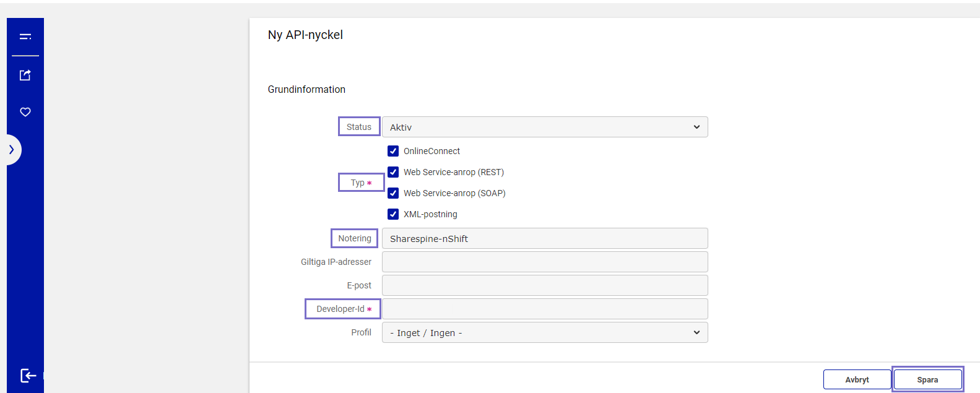Click into the Developer-Id input field
980x393 pixels.
pos(545,309)
